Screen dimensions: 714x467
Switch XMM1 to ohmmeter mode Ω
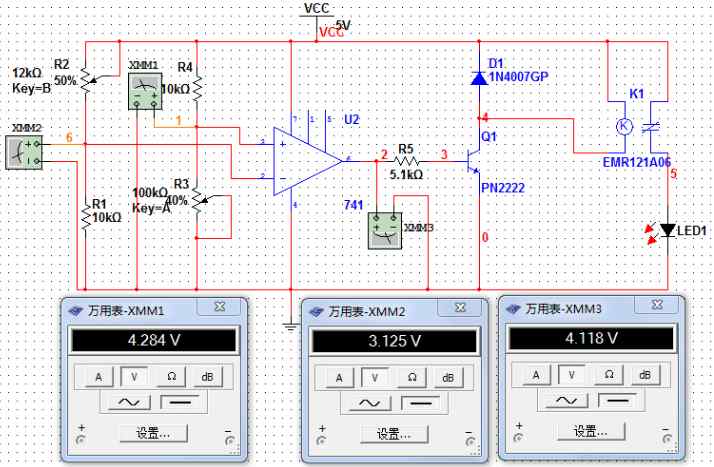(171, 376)
